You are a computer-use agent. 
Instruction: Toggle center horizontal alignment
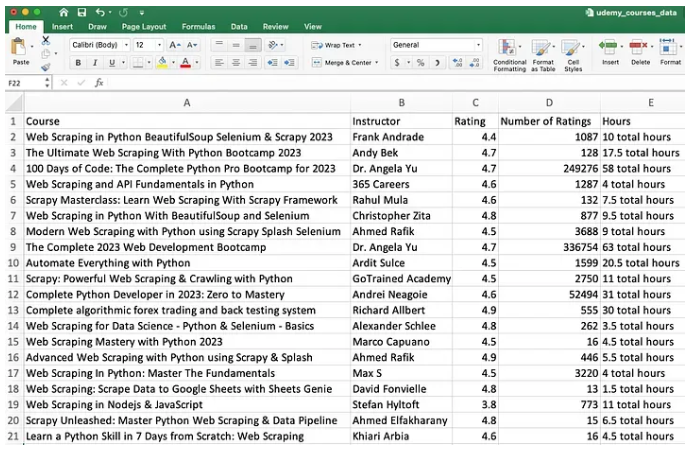pos(236,62)
